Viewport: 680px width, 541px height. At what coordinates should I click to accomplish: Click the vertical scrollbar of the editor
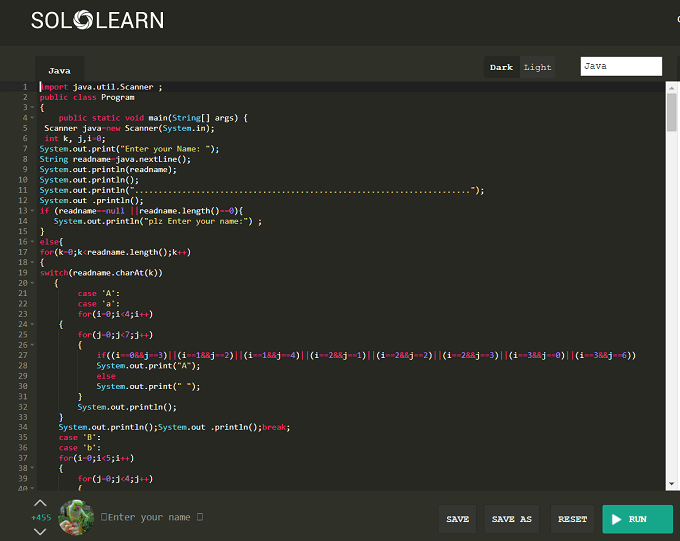point(671,113)
